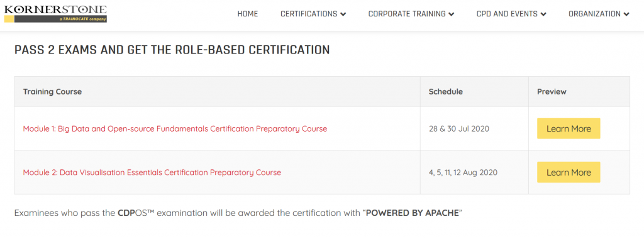Click the Schedule column header

click(446, 92)
